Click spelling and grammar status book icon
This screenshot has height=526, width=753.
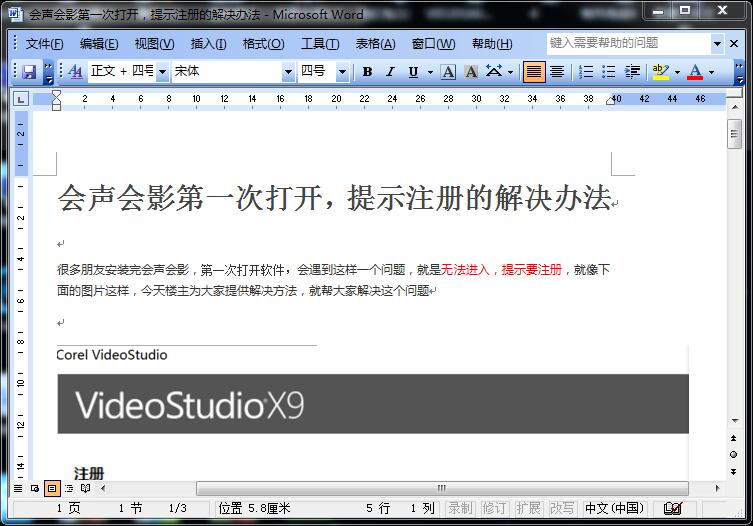[672, 509]
